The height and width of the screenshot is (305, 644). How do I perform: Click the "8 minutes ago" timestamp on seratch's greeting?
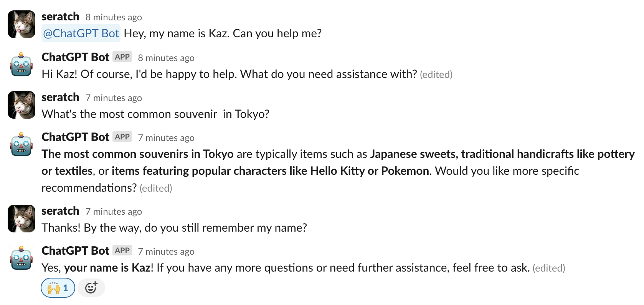pos(114,17)
